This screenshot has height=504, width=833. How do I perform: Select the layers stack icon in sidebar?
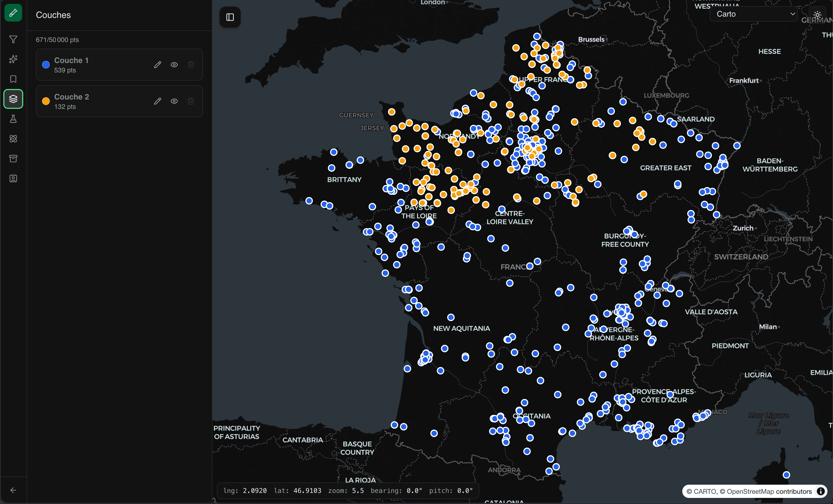[13, 99]
